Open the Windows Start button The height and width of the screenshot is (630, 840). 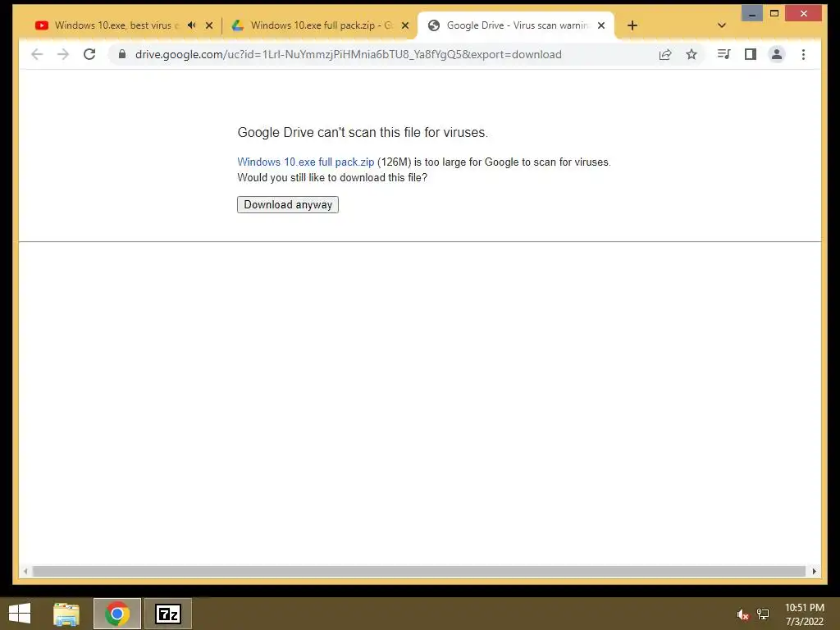point(20,614)
